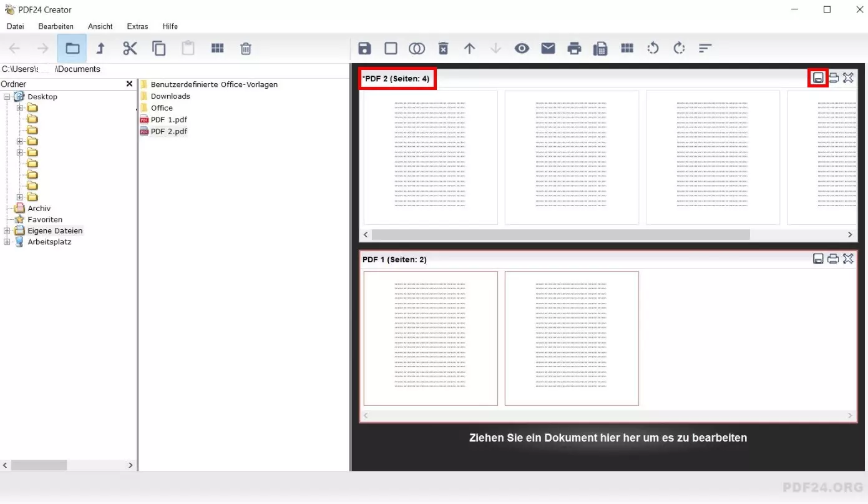868x504 pixels.
Task: Toggle the folder tree panel button
Action: coord(72,49)
